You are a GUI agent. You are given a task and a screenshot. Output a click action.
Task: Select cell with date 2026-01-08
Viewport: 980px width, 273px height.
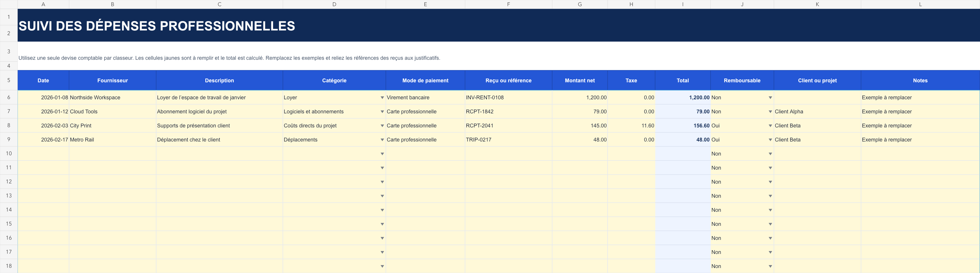(x=43, y=98)
